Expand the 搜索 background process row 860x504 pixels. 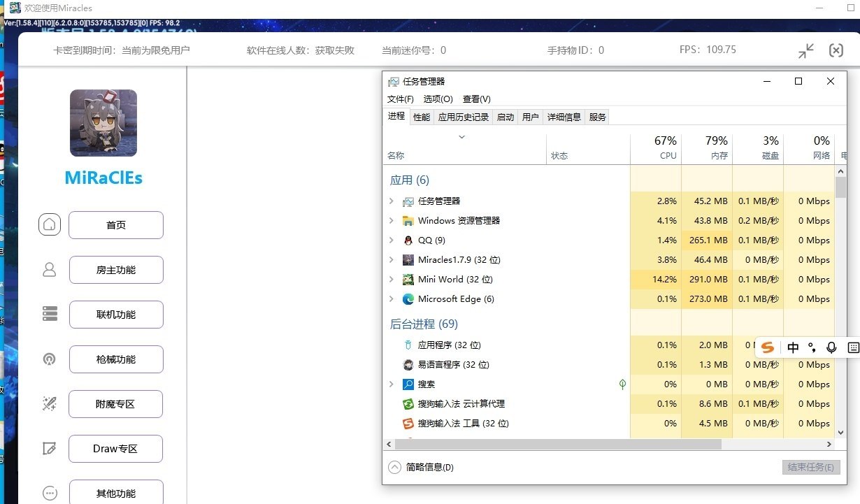tap(391, 384)
